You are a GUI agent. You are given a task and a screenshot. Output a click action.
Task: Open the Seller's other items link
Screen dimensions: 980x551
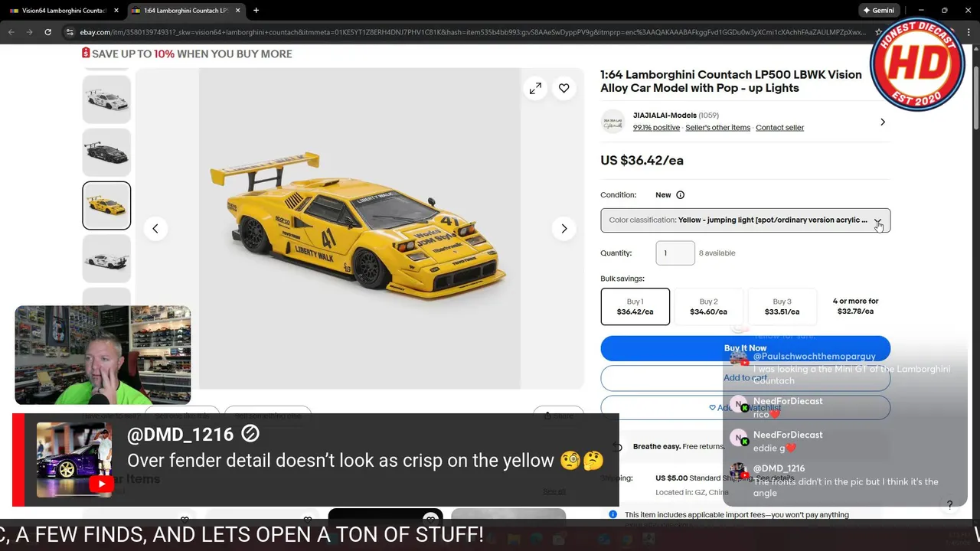717,128
